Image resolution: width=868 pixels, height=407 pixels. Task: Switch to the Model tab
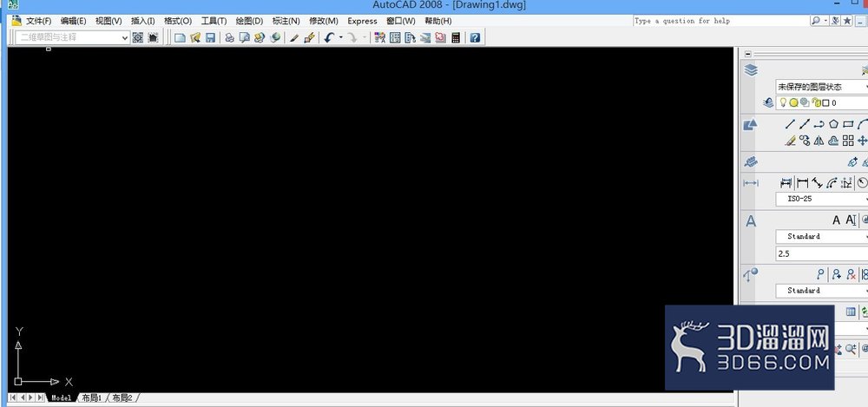(x=62, y=397)
